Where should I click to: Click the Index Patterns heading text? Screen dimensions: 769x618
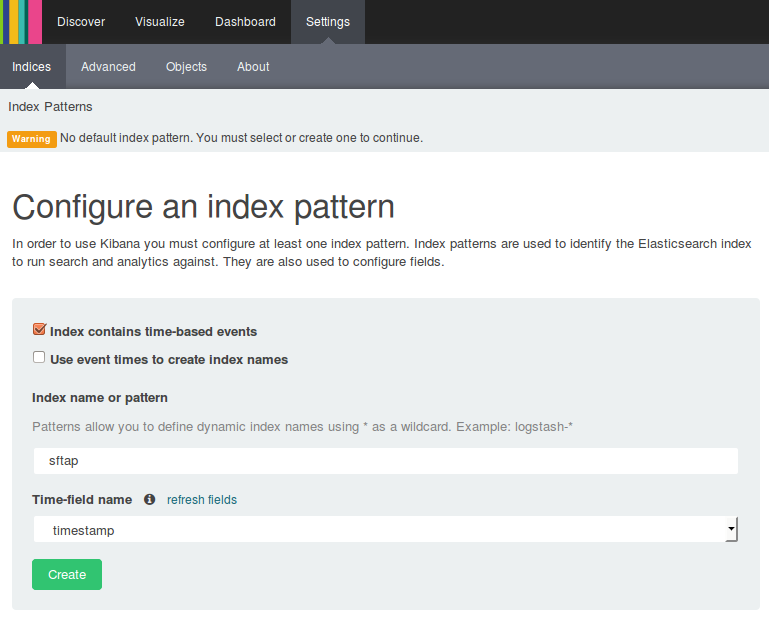point(50,106)
